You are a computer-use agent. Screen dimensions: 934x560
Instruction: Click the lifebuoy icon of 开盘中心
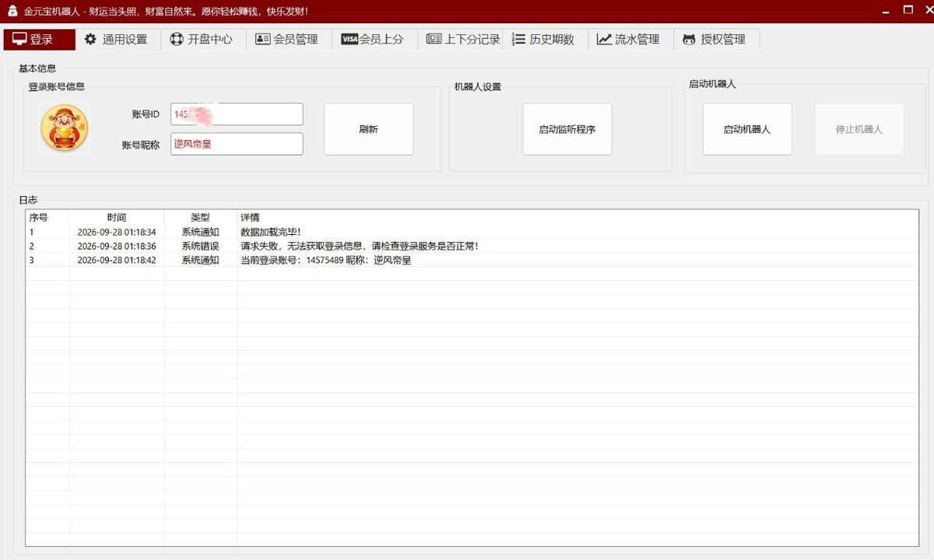click(x=176, y=39)
